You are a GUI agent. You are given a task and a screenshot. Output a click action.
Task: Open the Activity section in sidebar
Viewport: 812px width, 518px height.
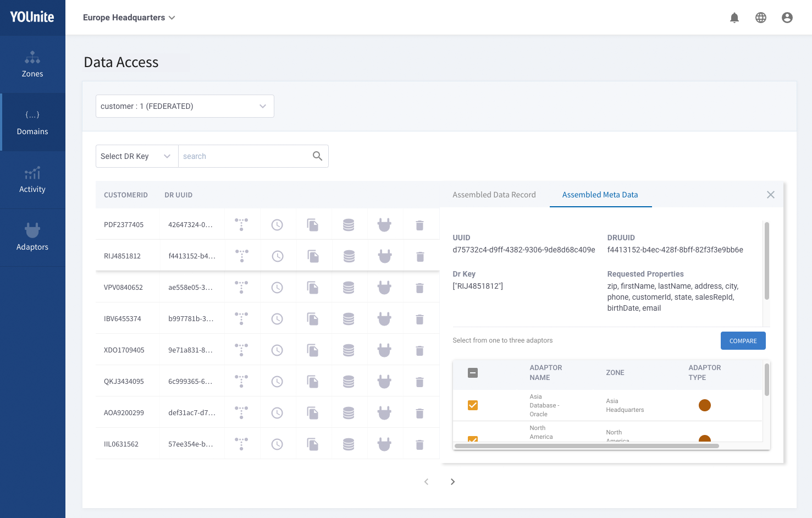click(32, 180)
